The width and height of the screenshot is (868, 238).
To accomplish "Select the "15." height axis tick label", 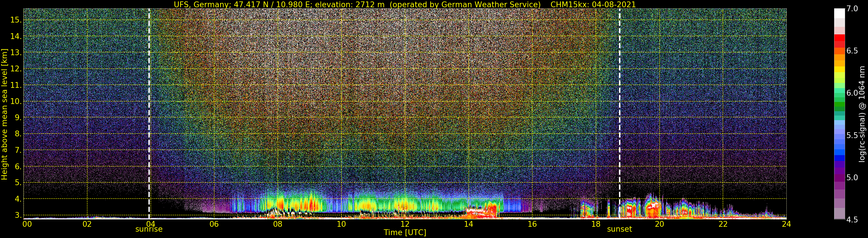I will pyautogui.click(x=16, y=20).
